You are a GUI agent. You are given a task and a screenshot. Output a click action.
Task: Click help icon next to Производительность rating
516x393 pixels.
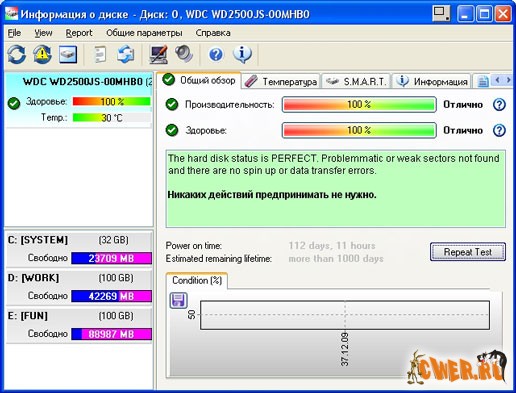(499, 105)
